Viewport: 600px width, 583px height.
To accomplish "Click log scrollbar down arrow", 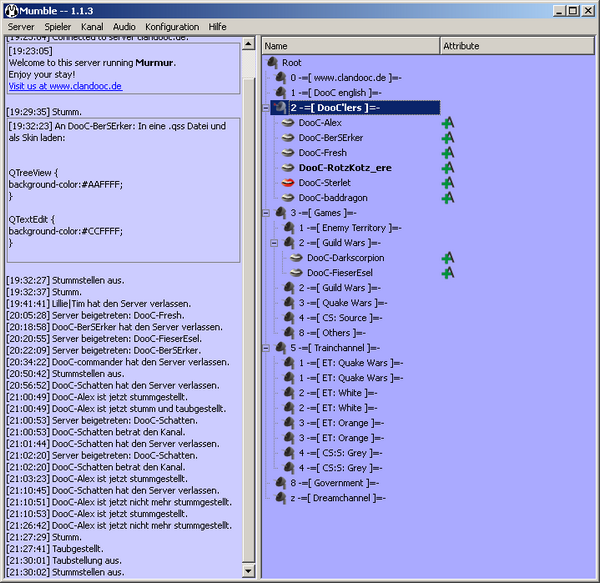I will pos(248,571).
